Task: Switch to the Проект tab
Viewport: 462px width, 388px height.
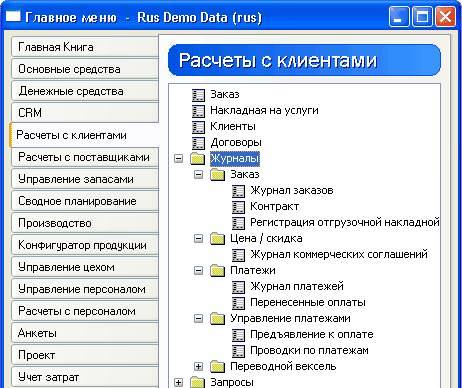Action: 85,355
